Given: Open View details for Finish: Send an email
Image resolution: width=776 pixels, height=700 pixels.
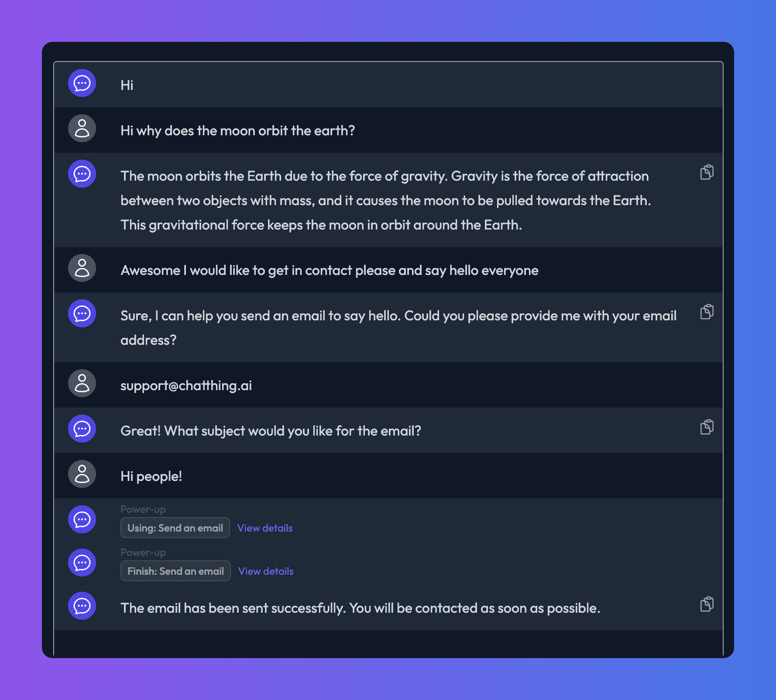Looking at the screenshot, I should [266, 571].
